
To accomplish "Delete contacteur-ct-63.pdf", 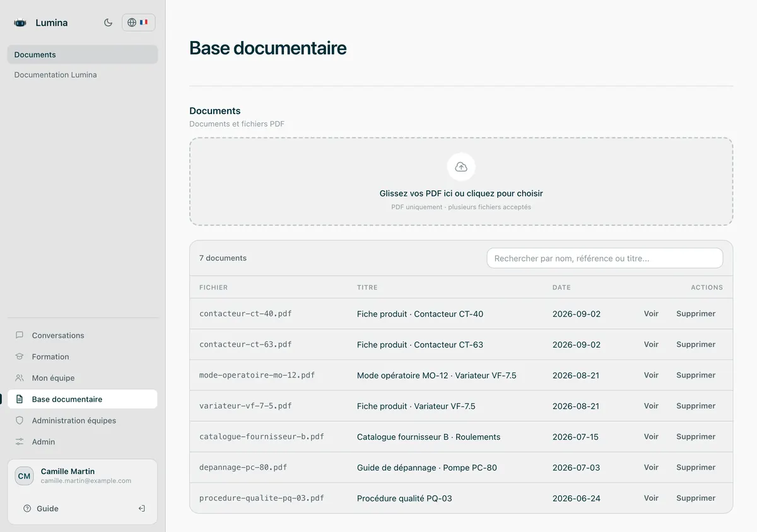I will (696, 345).
